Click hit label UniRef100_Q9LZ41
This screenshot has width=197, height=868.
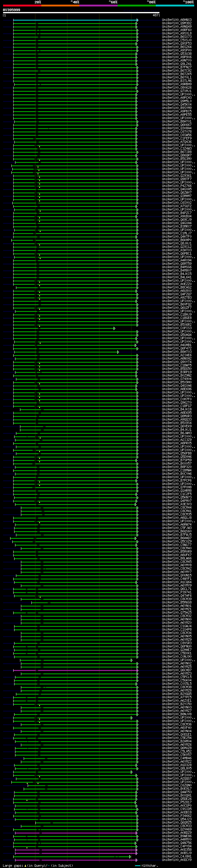[177, 64]
